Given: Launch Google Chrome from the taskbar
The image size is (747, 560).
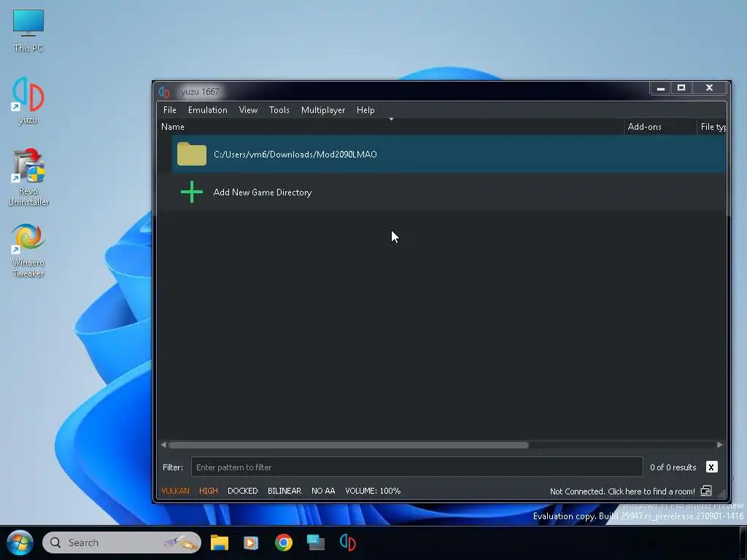Looking at the screenshot, I should (284, 542).
